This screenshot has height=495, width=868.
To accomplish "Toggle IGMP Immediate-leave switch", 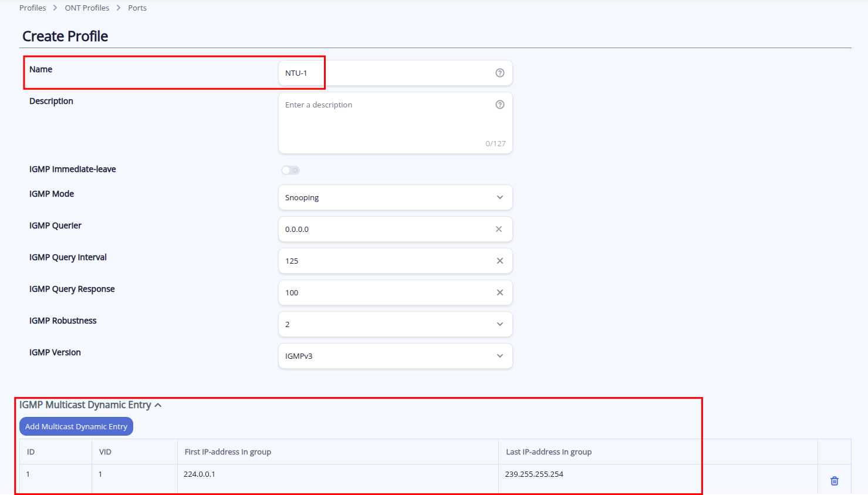I will 291,170.
